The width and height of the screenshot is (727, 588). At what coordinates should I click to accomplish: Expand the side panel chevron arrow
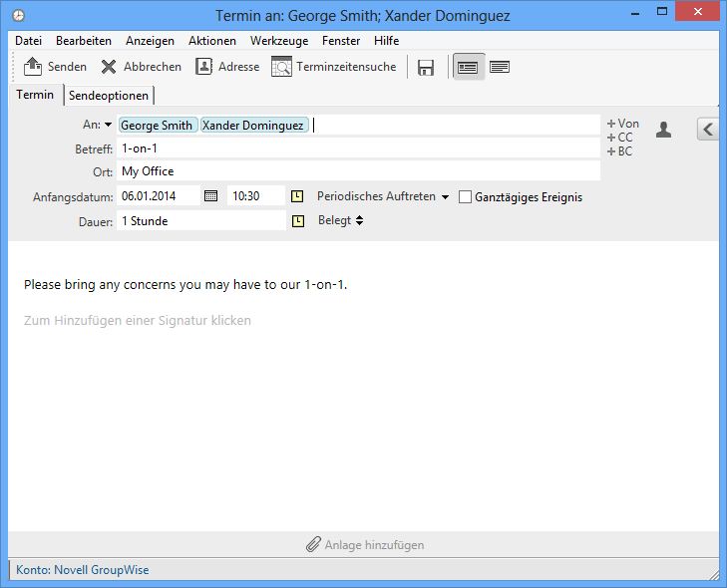click(x=708, y=130)
